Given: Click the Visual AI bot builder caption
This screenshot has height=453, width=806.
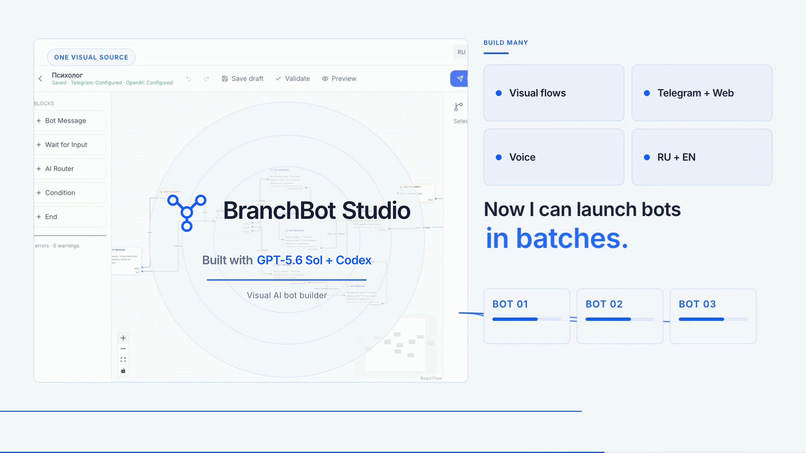Looking at the screenshot, I should (x=287, y=295).
